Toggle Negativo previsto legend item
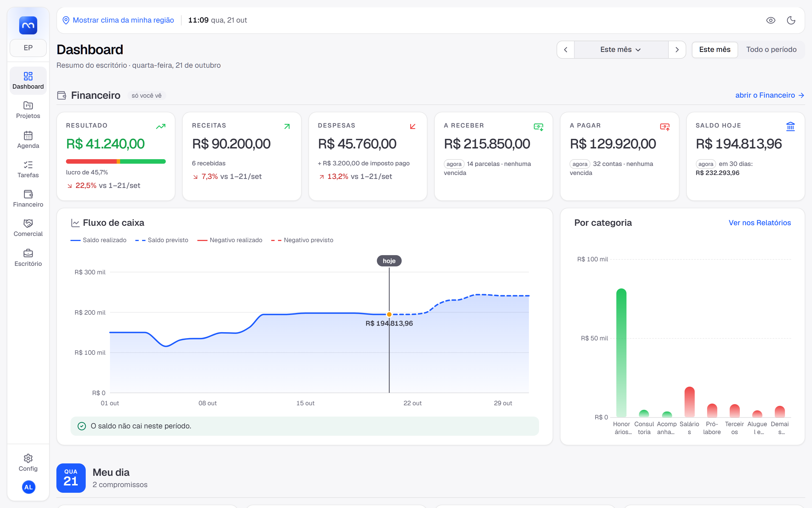This screenshot has height=508, width=812. [302, 240]
